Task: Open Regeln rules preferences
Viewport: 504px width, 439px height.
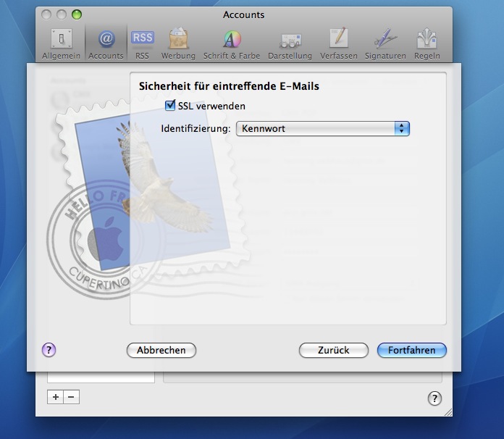Action: point(427,44)
